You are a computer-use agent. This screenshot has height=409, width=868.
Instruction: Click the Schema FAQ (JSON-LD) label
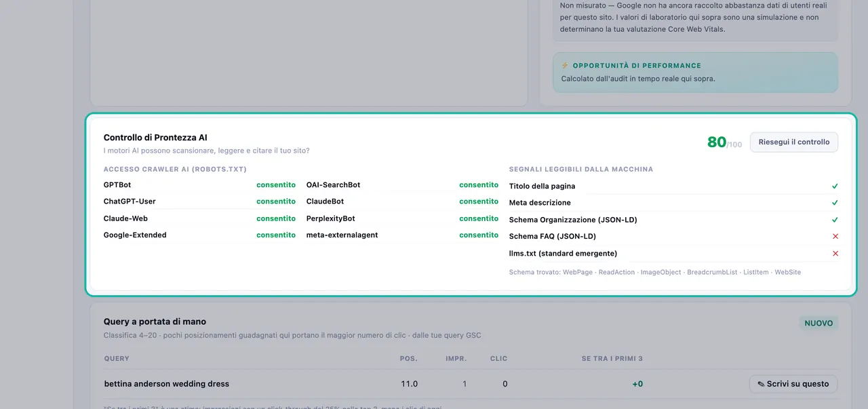(x=553, y=237)
